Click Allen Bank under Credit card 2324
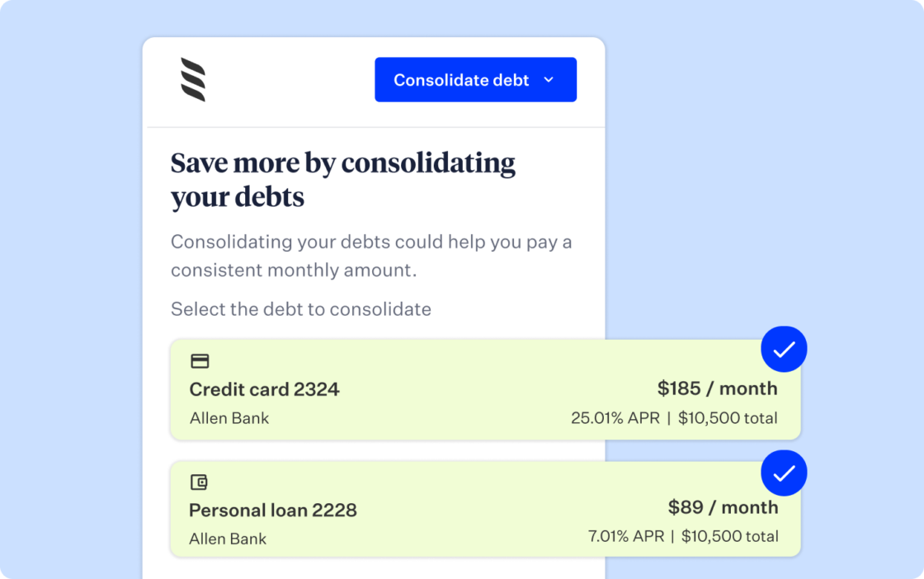Viewport: 924px width, 579px height. [x=229, y=418]
